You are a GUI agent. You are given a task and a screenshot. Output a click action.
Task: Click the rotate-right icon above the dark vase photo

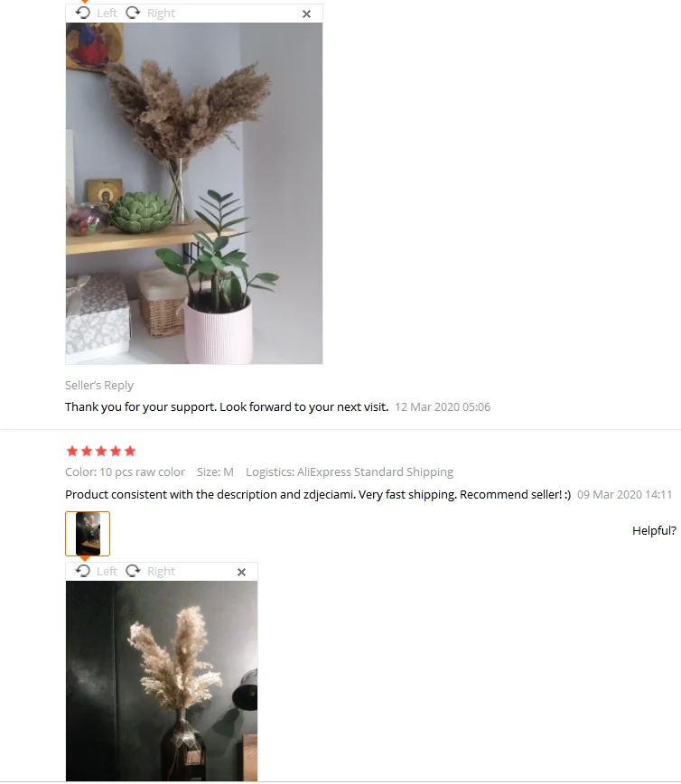(133, 571)
